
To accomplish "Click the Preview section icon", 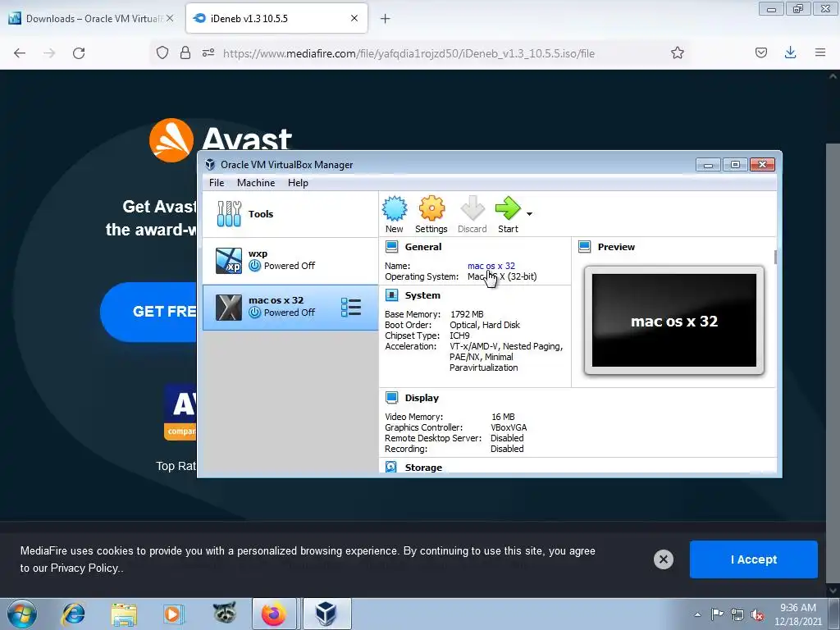I will point(584,246).
